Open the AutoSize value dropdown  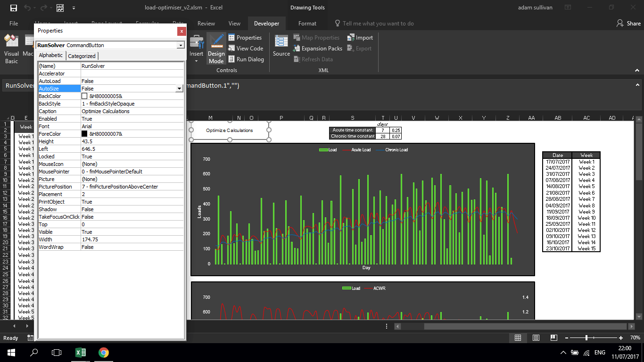[180, 88]
